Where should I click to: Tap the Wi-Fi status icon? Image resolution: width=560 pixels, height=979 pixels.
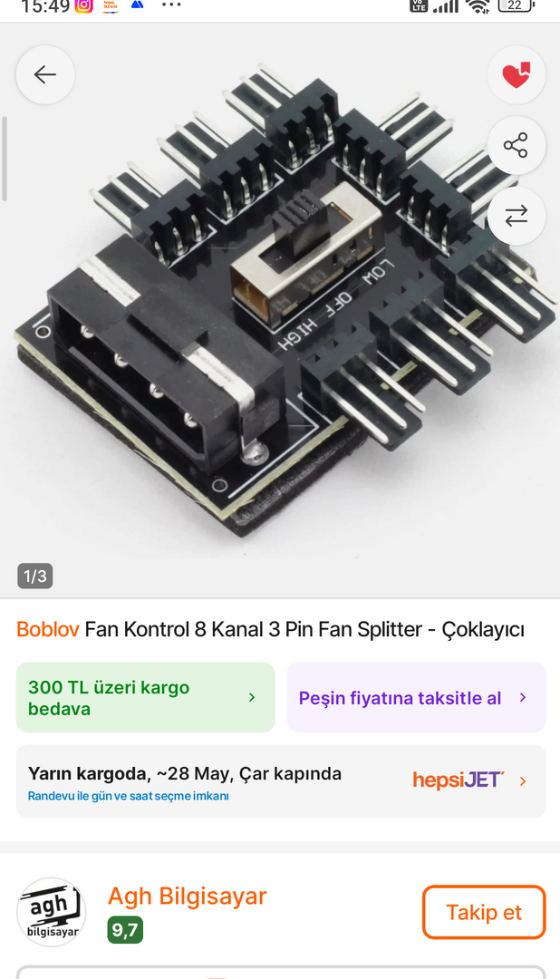pyautogui.click(x=478, y=6)
